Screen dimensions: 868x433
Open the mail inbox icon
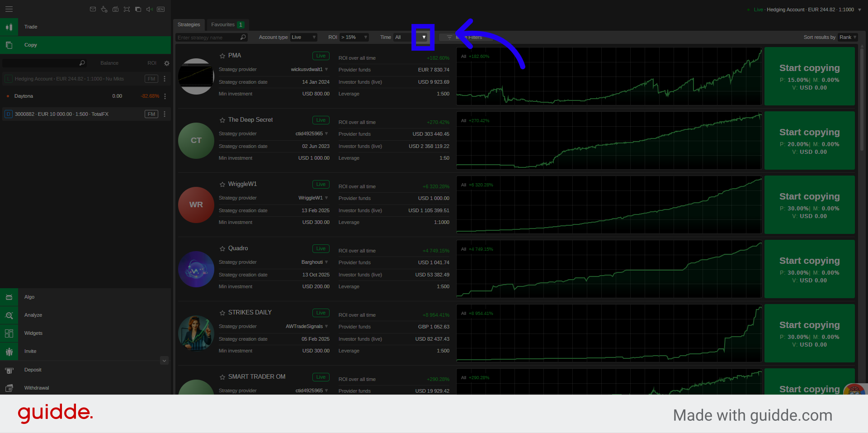click(93, 9)
